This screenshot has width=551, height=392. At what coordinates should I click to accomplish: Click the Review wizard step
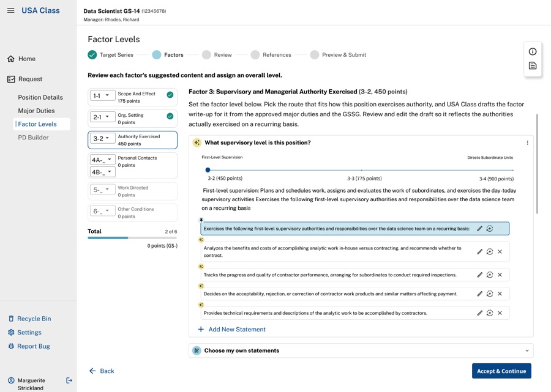point(217,55)
